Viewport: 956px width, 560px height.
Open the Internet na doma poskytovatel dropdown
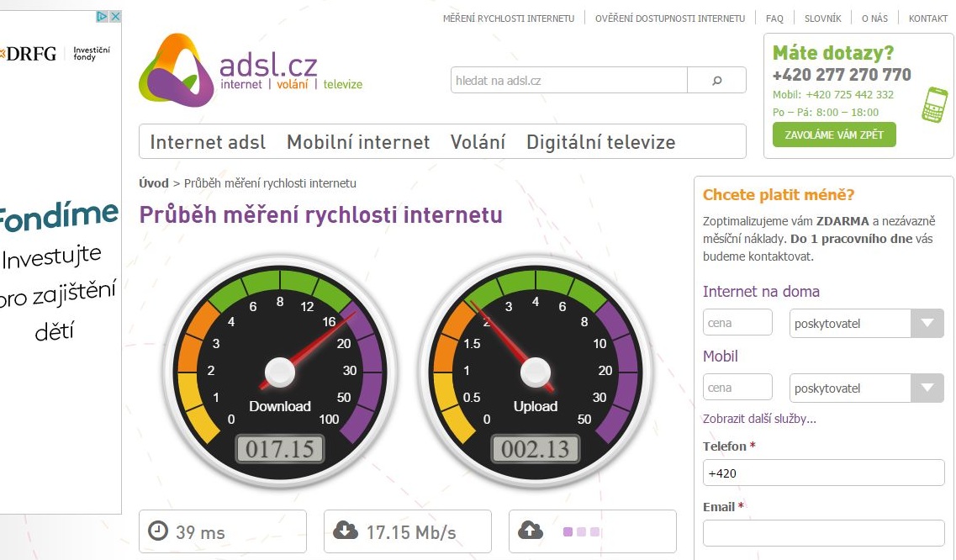pos(866,324)
